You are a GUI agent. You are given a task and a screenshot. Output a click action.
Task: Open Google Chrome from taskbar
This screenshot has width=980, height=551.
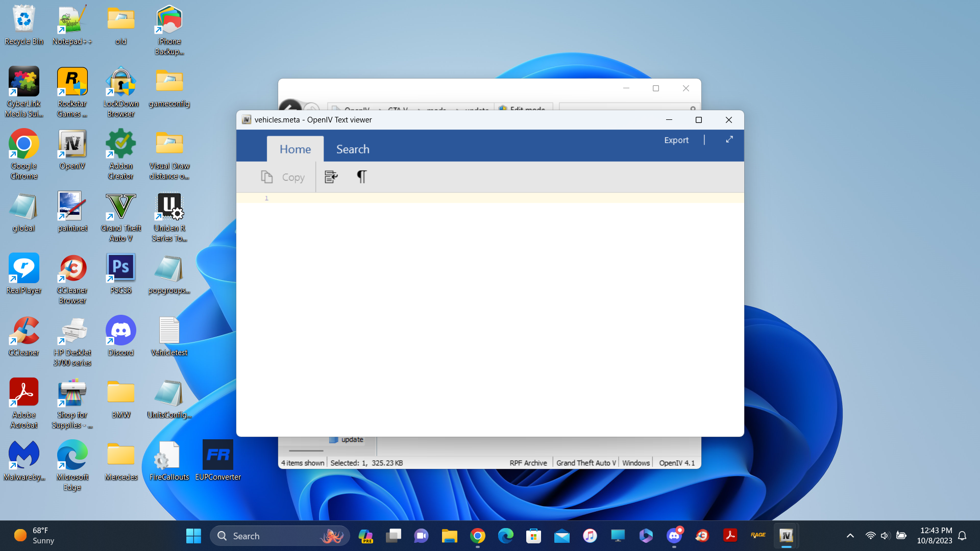478,536
